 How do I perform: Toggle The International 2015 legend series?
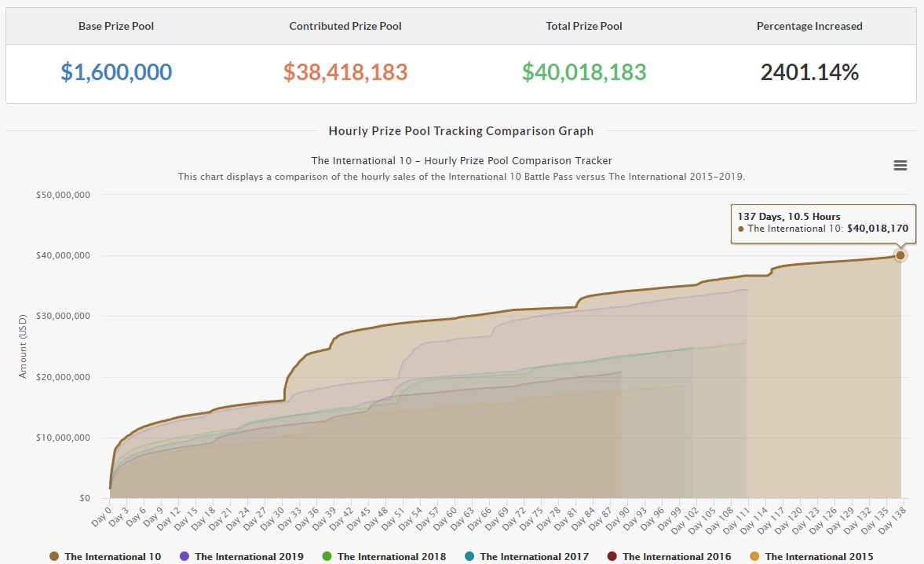point(812,556)
